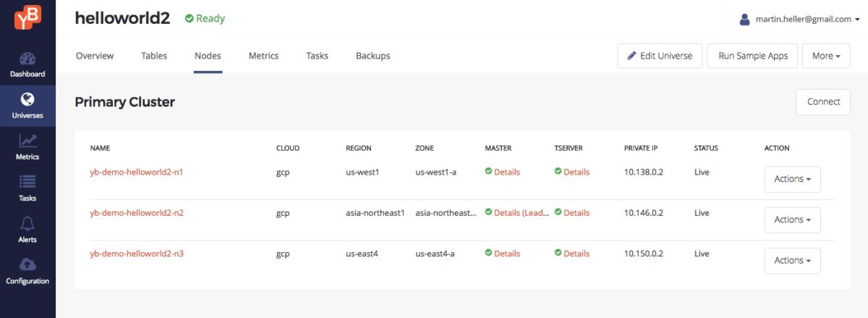The image size is (868, 318).
Task: Click master status check icon for n3
Action: 488,253
